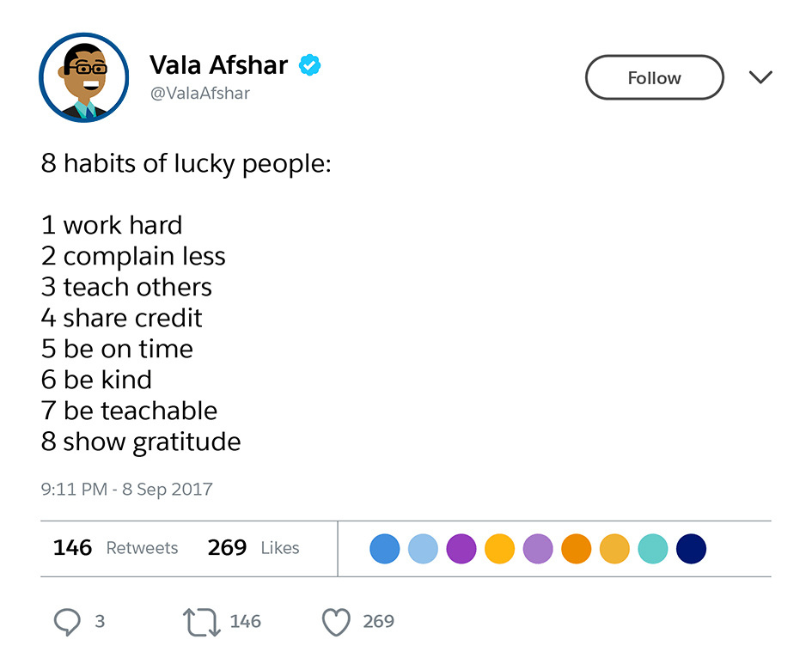Screen dimensions: 812x670
Task: Open Vala Afshar's profile avatar
Action: point(83,77)
